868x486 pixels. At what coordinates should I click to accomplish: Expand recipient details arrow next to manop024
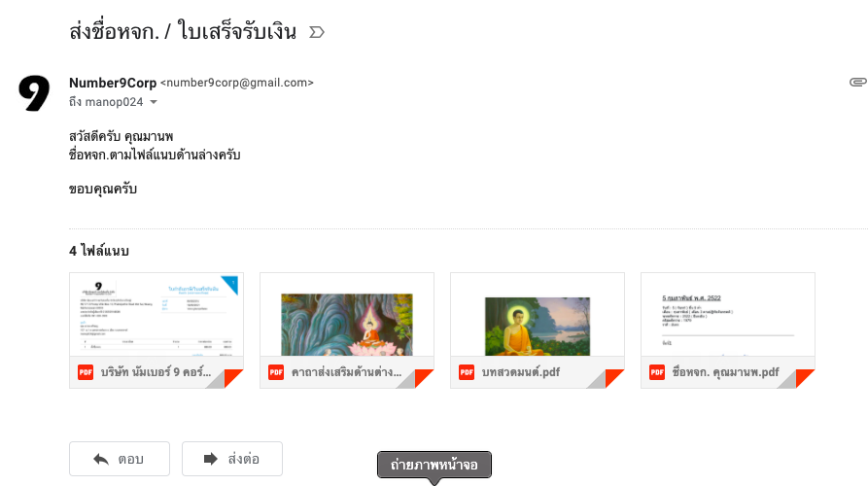click(154, 102)
